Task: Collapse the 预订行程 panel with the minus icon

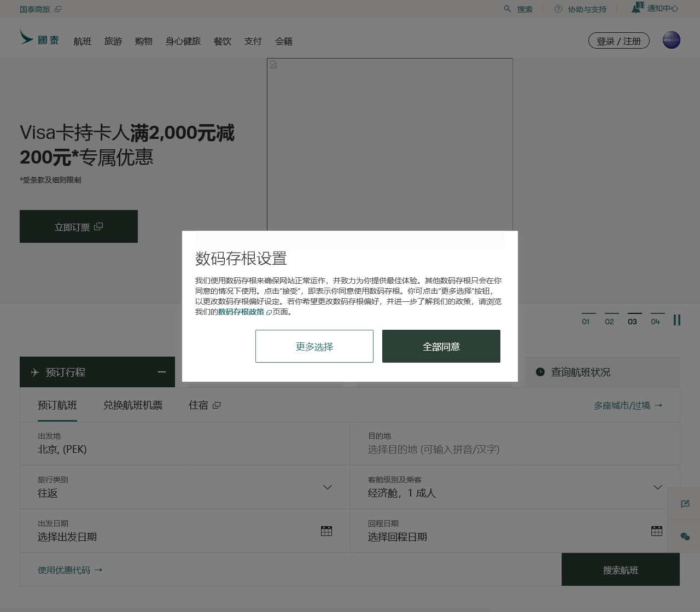Action: [161, 372]
